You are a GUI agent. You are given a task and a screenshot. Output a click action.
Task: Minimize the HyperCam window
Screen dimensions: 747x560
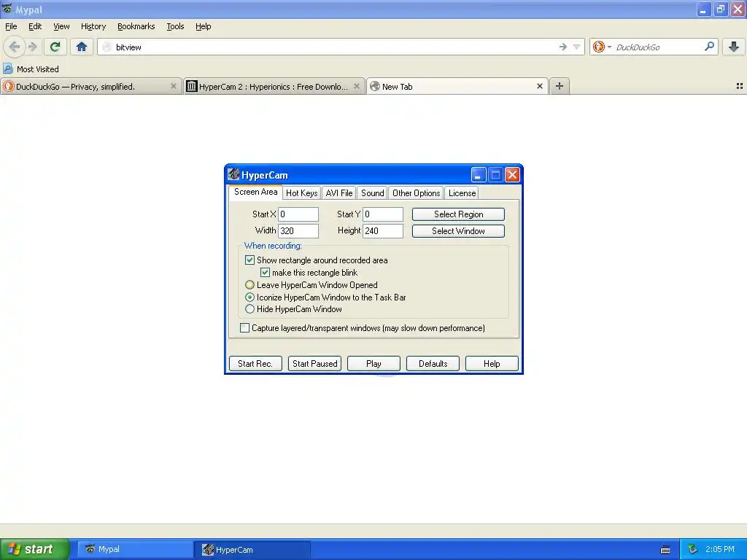(x=479, y=175)
